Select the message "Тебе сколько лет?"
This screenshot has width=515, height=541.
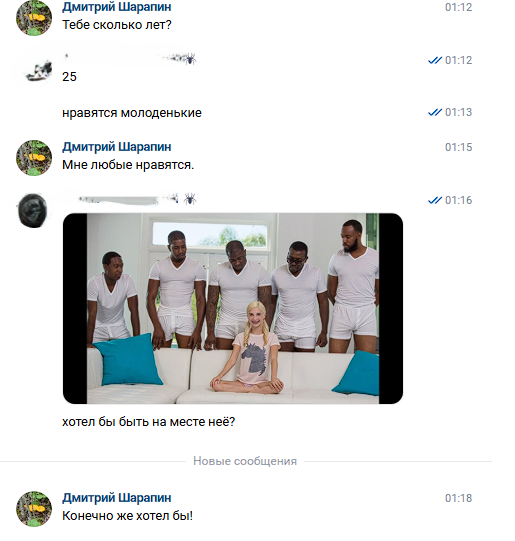click(x=117, y=25)
